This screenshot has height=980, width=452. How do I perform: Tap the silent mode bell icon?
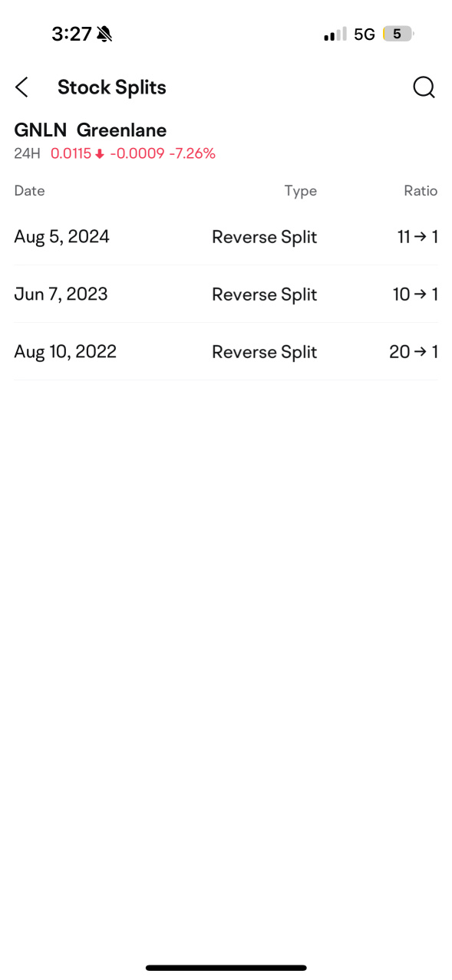(x=104, y=34)
